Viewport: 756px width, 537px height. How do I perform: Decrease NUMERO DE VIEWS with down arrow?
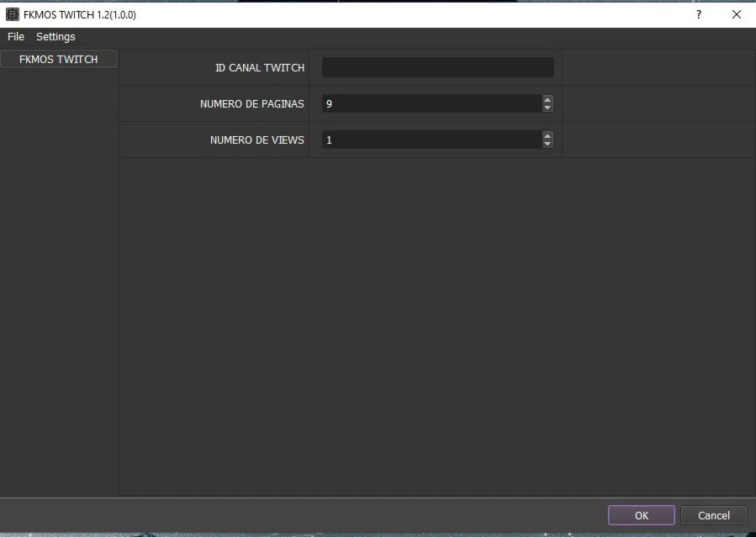coord(547,144)
